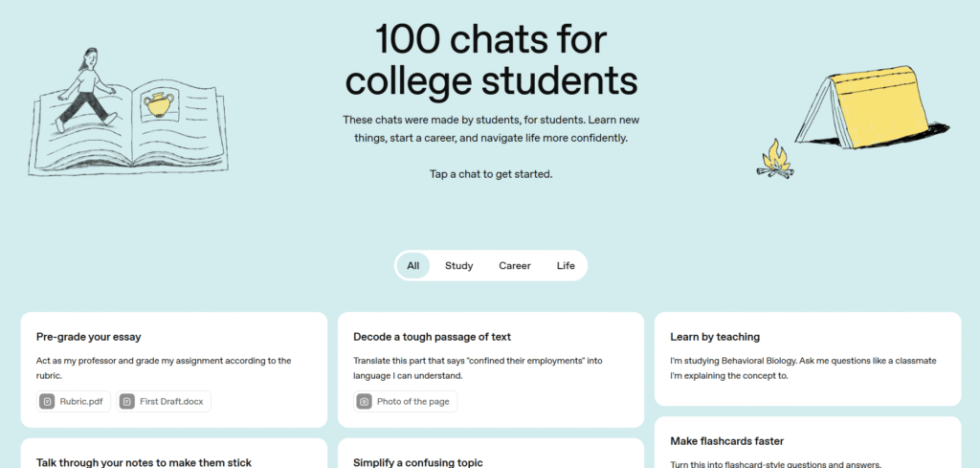The image size is (980, 468).
Task: Select the All filter tab
Action: click(x=412, y=265)
